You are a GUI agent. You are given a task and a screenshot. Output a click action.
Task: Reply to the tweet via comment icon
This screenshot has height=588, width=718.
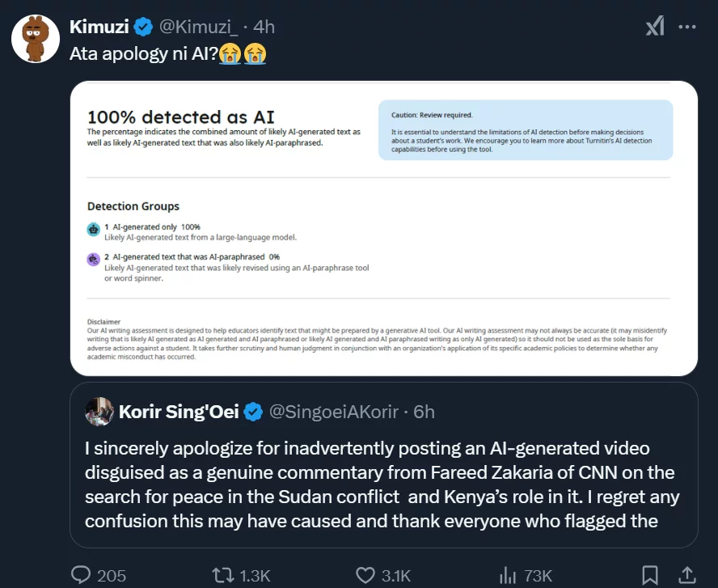(81, 575)
